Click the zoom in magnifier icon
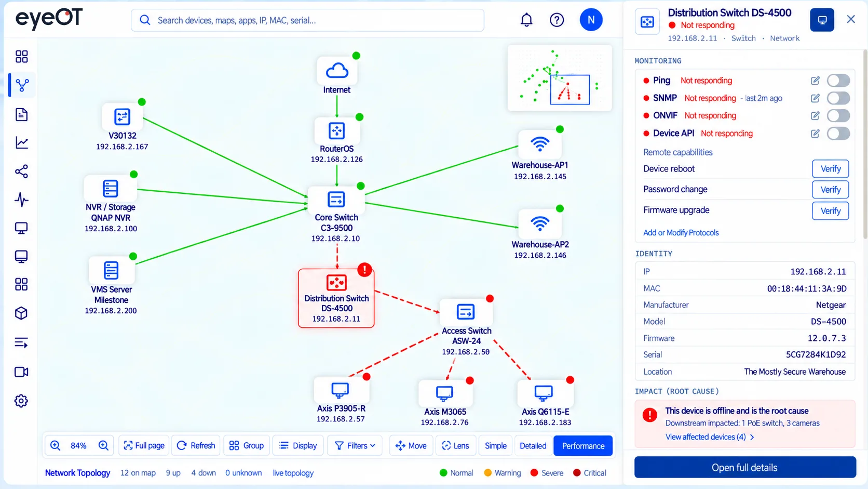The width and height of the screenshot is (868, 489). [x=103, y=445]
